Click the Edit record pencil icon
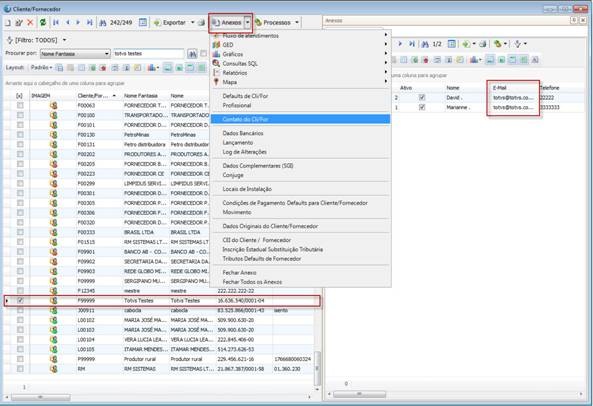 tap(19, 23)
